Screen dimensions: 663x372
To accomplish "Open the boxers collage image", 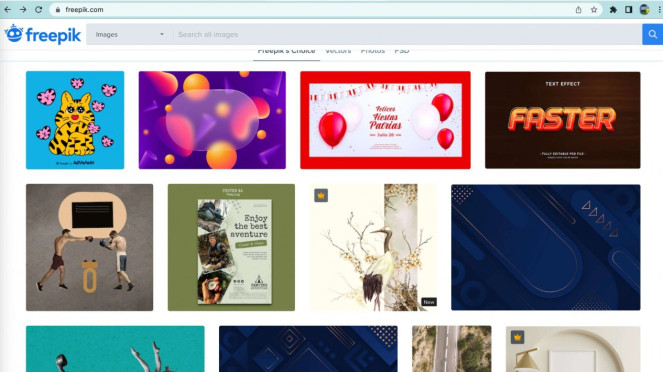I will coord(90,247).
